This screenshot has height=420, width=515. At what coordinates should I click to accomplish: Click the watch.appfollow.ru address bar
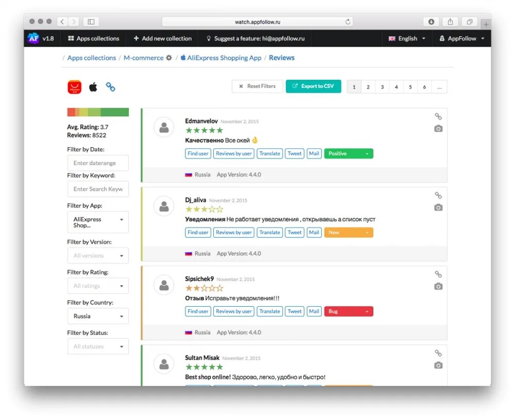[x=257, y=22]
